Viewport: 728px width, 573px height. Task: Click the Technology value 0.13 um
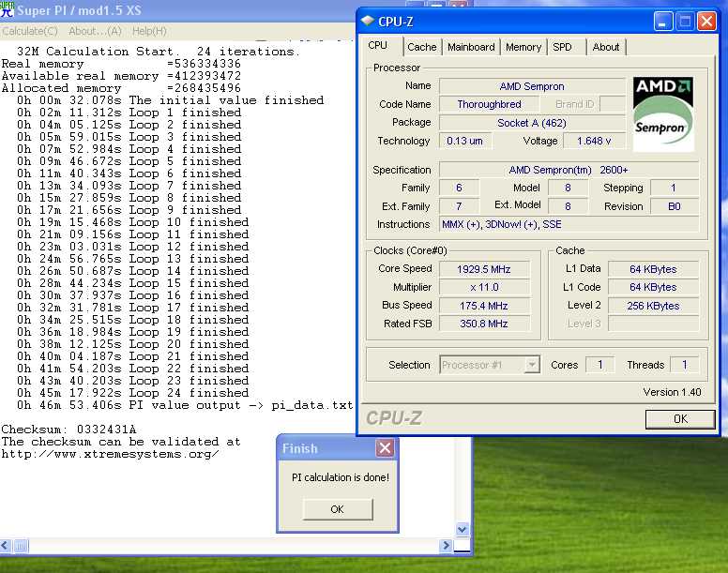tap(464, 141)
